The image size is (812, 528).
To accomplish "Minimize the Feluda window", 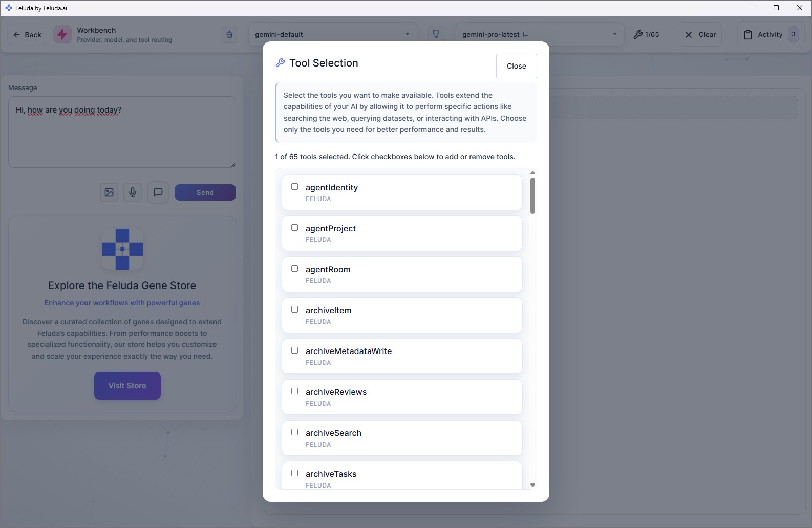I will (x=753, y=8).
